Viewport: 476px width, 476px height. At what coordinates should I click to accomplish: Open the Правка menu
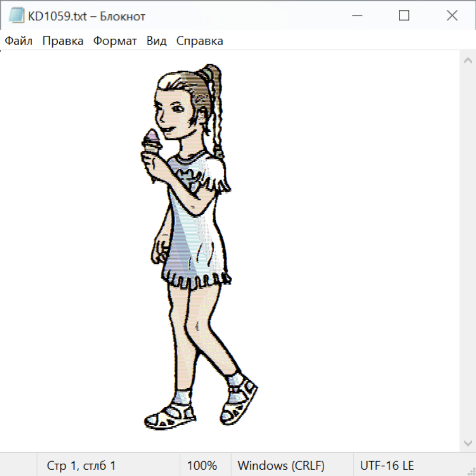click(62, 41)
